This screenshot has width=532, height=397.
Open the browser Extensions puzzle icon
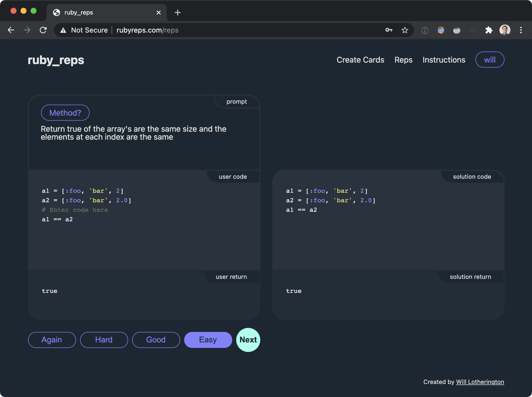click(x=489, y=30)
